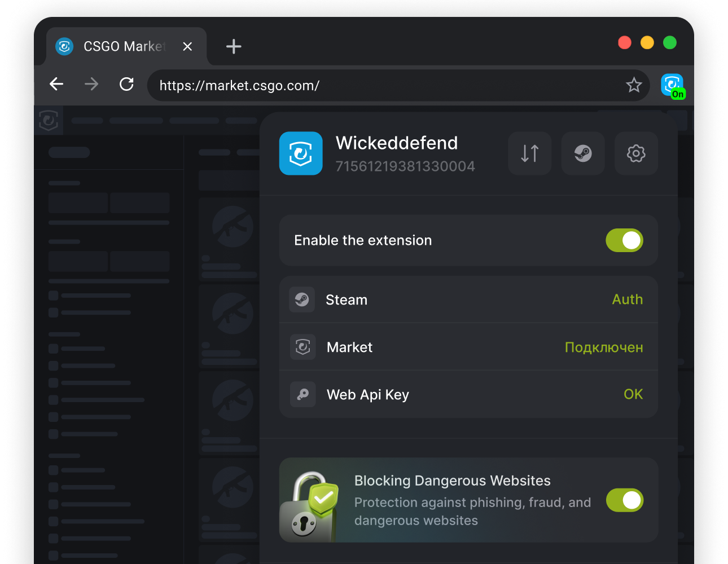
Task: Click the up-down arrows transfer button
Action: pos(530,153)
